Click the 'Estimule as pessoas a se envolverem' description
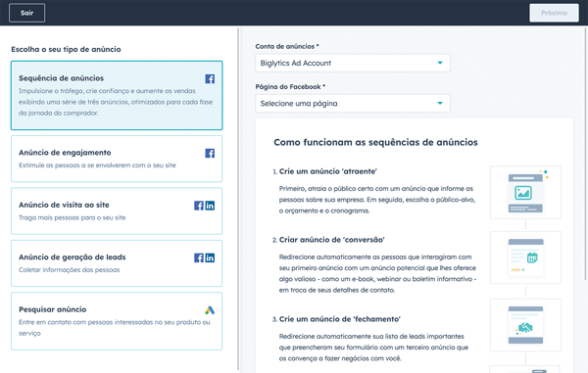The image size is (588, 373). coord(97,165)
